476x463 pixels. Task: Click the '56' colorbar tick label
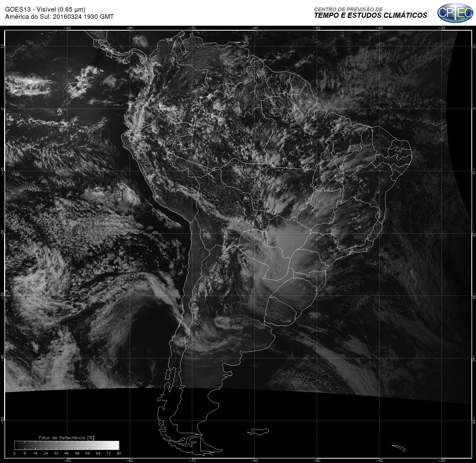point(87,453)
